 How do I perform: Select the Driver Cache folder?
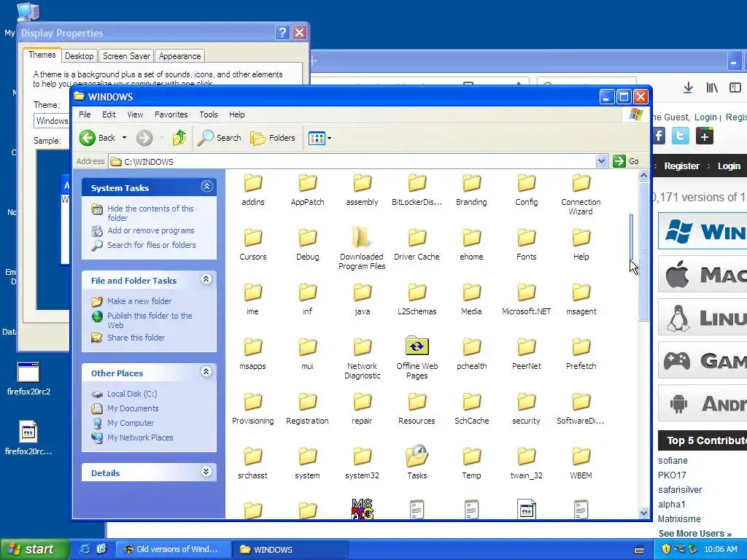[x=417, y=245]
